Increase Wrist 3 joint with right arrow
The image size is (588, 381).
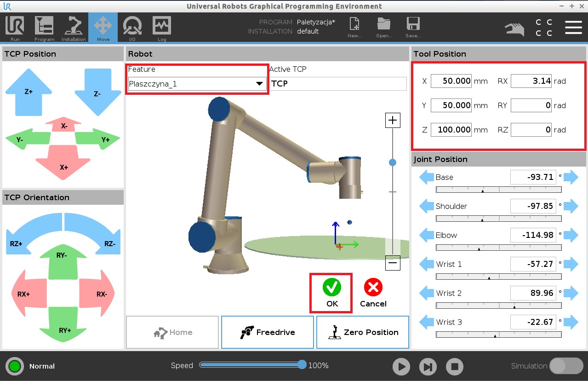click(571, 322)
